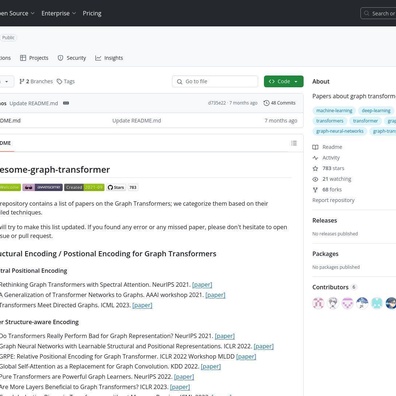Open the second contributor avatar
396x396 pixels.
point(333,303)
